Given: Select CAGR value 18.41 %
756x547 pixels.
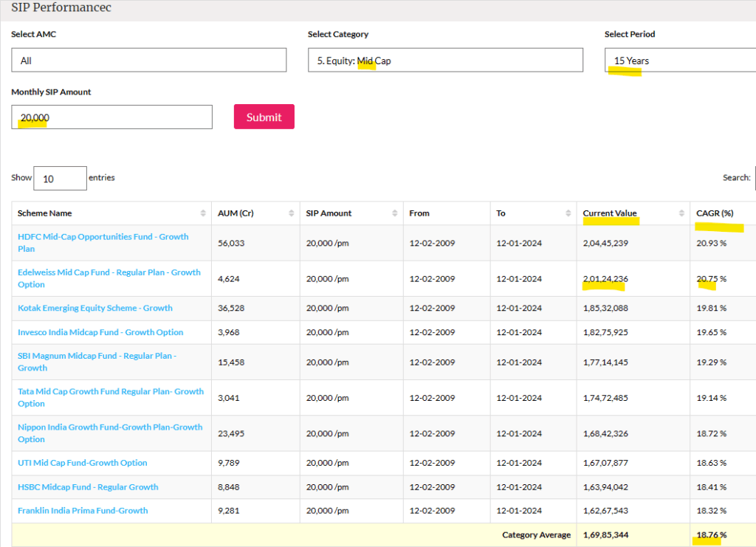Looking at the screenshot, I should [x=711, y=487].
